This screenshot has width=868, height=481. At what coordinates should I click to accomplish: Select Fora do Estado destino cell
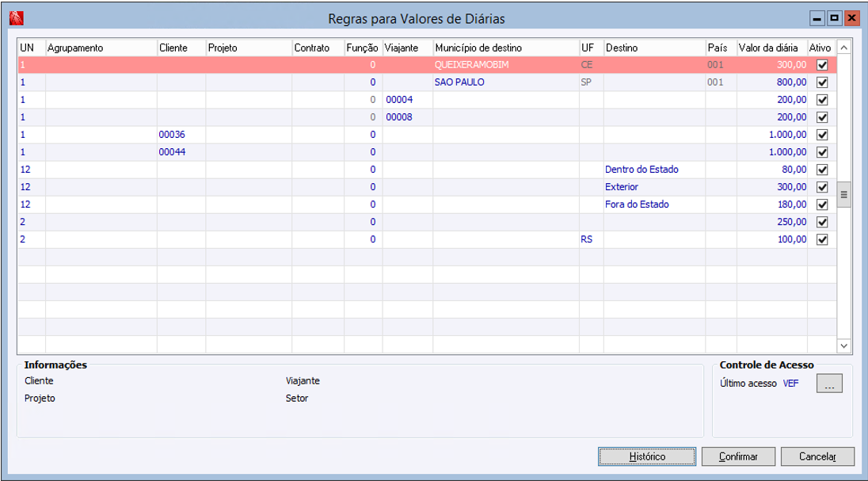point(654,204)
